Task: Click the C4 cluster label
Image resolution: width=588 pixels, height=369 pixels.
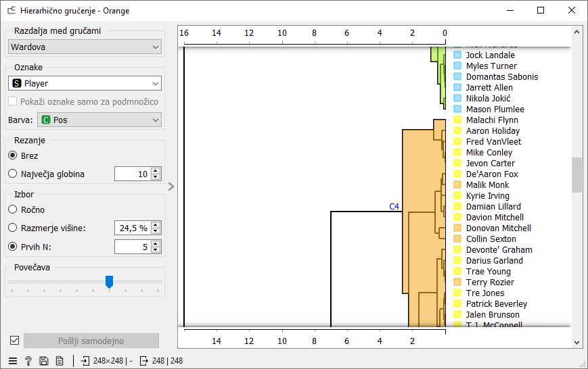Action: (394, 206)
